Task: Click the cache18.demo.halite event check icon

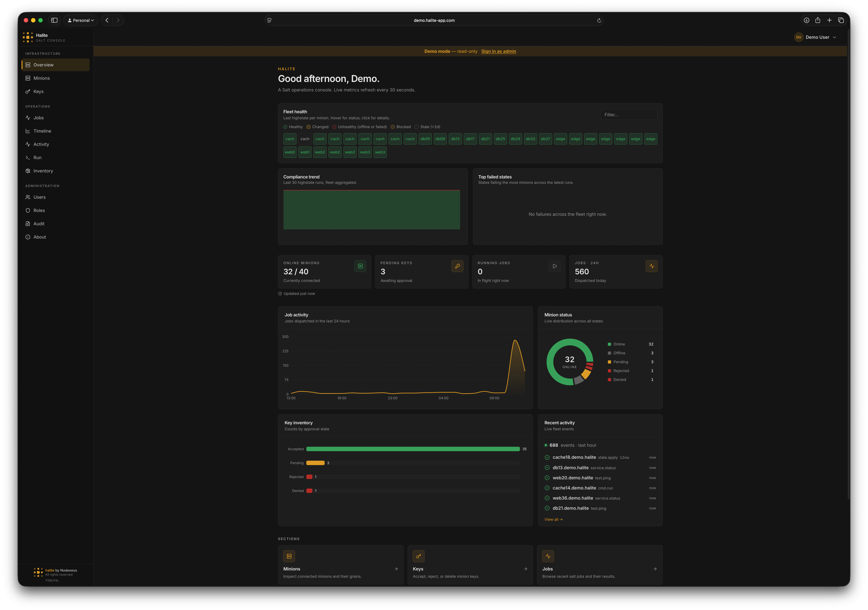Action: tap(547, 457)
